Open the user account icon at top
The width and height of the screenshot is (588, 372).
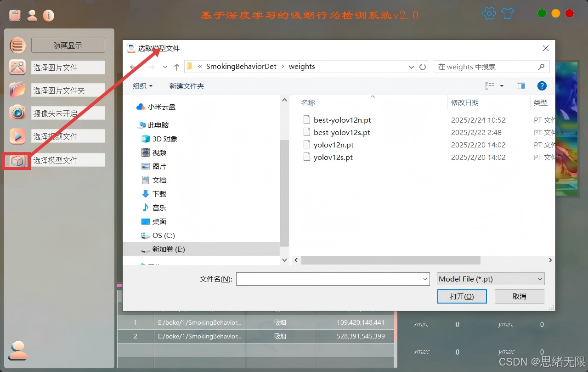coord(32,15)
